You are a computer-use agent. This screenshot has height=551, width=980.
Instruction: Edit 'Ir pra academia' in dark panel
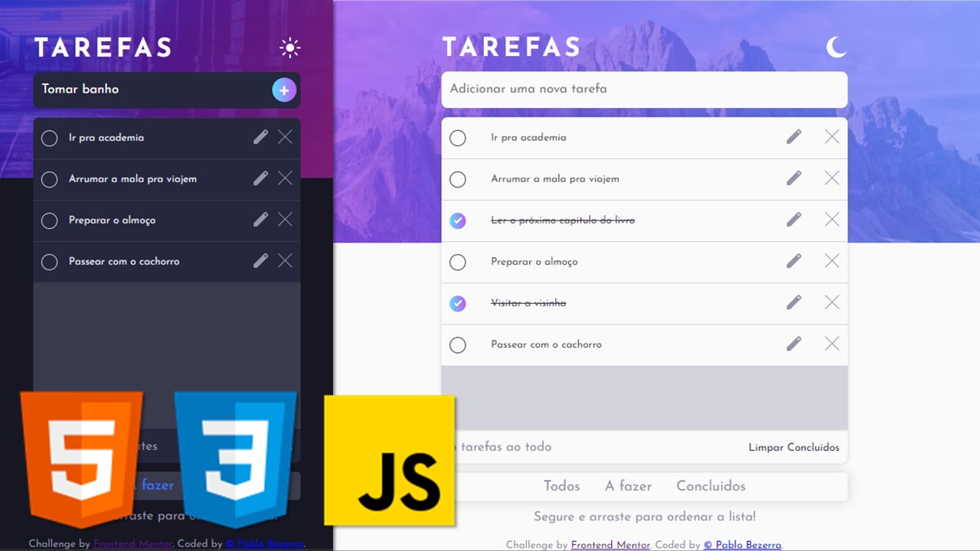click(261, 137)
